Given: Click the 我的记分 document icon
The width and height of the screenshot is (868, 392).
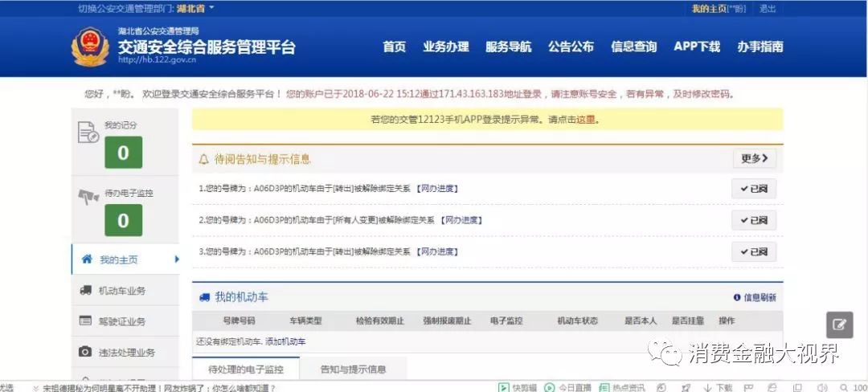Looking at the screenshot, I should point(88,133).
